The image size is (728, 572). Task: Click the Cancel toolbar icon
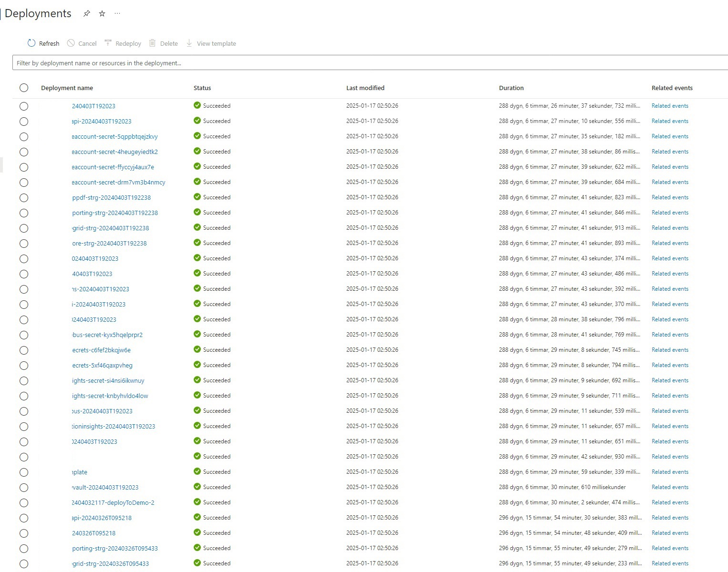click(71, 43)
